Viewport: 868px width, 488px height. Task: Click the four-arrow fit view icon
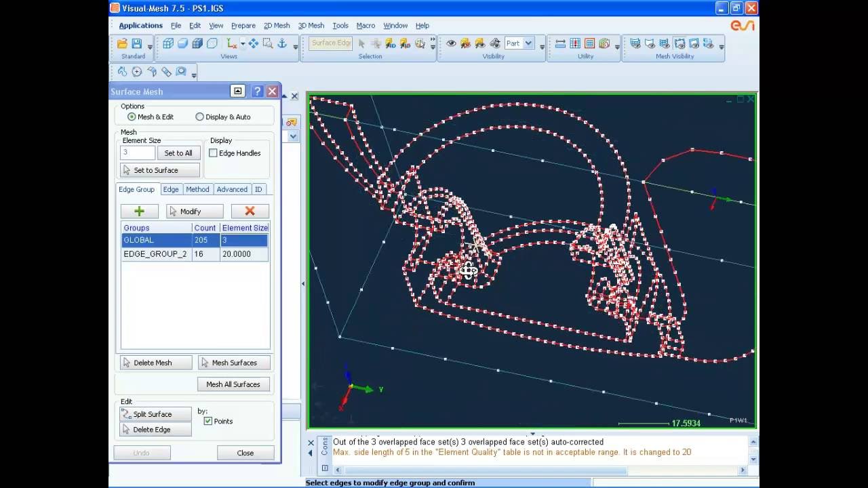tap(253, 43)
